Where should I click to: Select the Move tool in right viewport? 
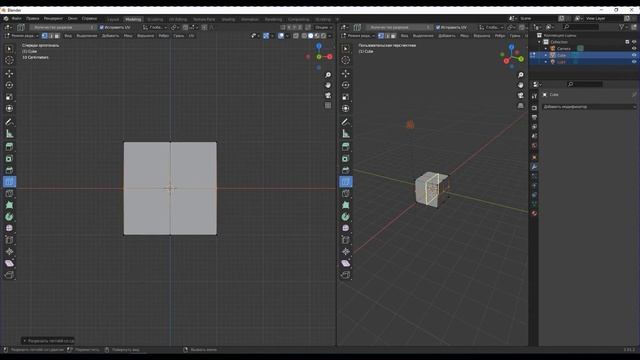pyautogui.click(x=346, y=73)
